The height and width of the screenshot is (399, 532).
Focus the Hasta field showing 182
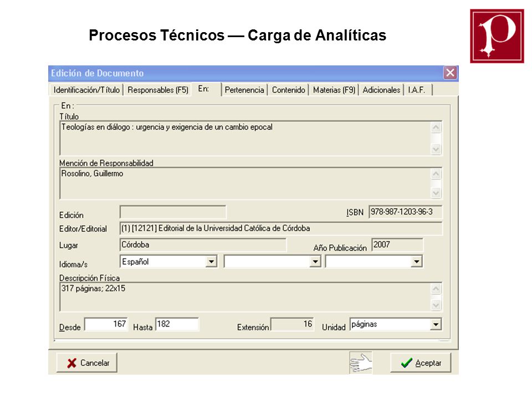click(177, 324)
